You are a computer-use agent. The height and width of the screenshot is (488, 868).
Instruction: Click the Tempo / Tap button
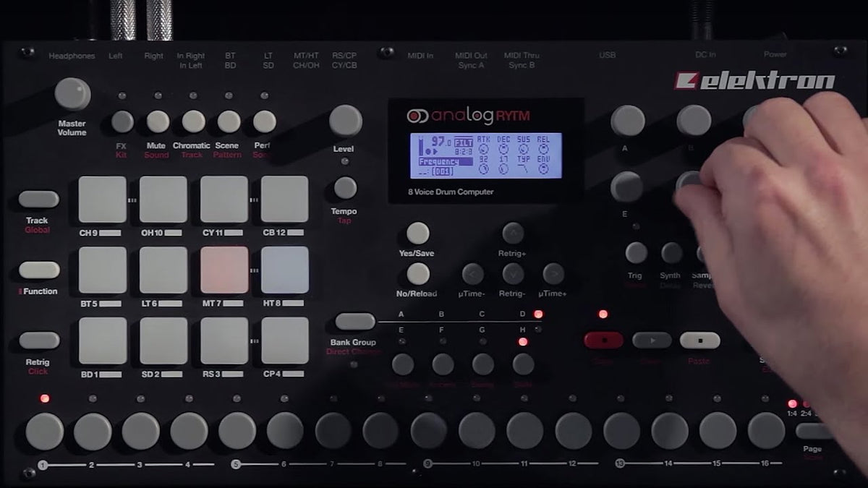[345, 188]
